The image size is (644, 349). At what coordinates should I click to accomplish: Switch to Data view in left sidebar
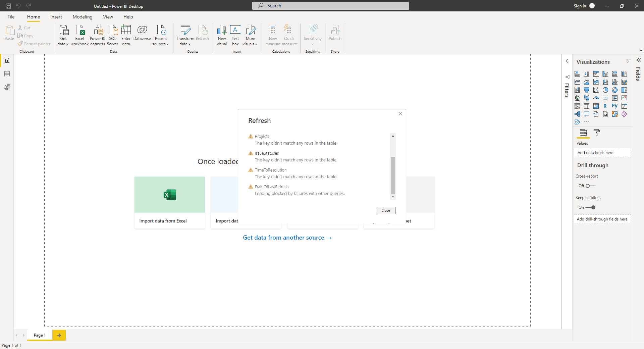coord(7,74)
